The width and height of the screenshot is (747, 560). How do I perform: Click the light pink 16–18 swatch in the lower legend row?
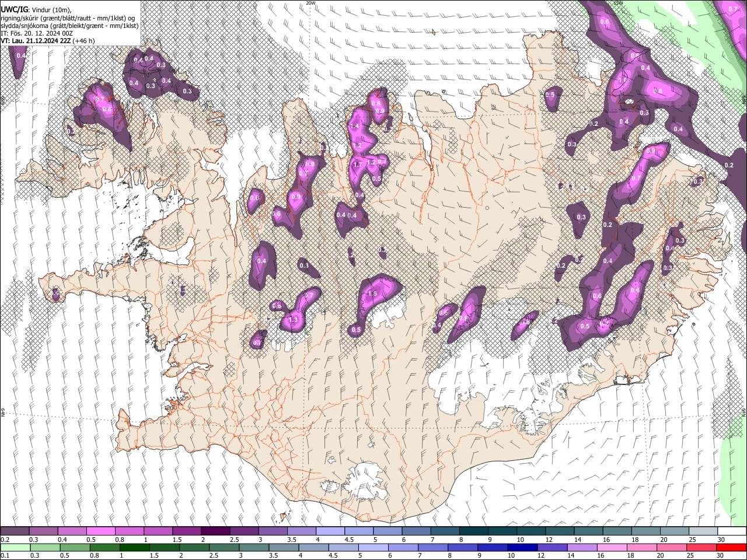pyautogui.click(x=612, y=547)
